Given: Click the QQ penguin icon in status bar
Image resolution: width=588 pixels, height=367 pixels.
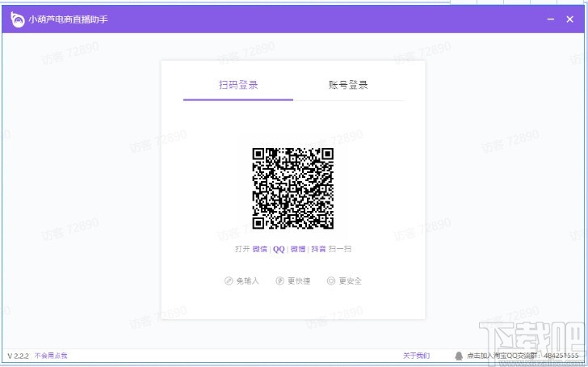Looking at the screenshot, I should tap(458, 356).
